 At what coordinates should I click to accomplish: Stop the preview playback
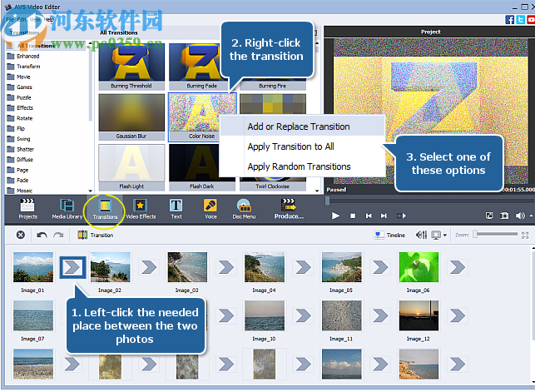pyautogui.click(x=353, y=216)
